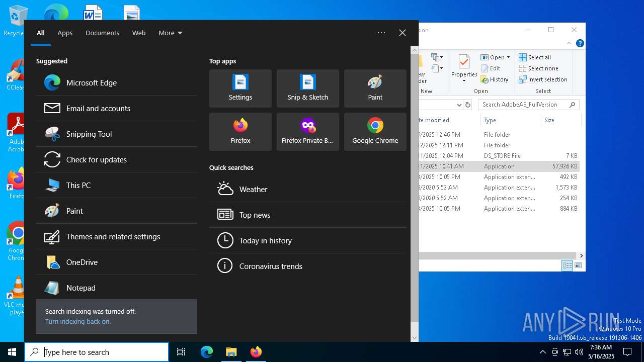Select VLC media player desktop icon
The image size is (644, 362).
click(16, 296)
